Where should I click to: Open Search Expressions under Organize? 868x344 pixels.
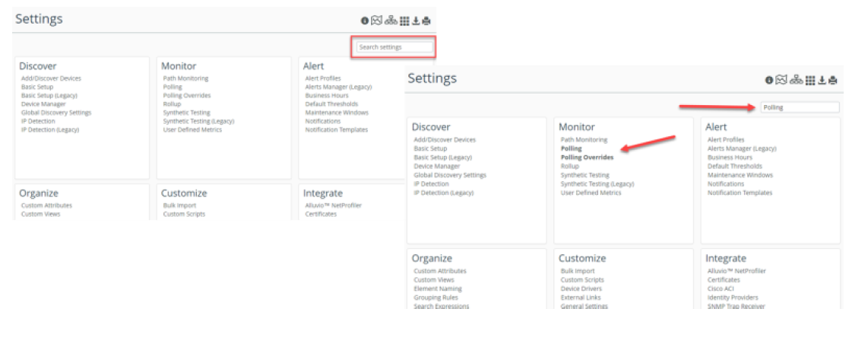pyautogui.click(x=441, y=307)
